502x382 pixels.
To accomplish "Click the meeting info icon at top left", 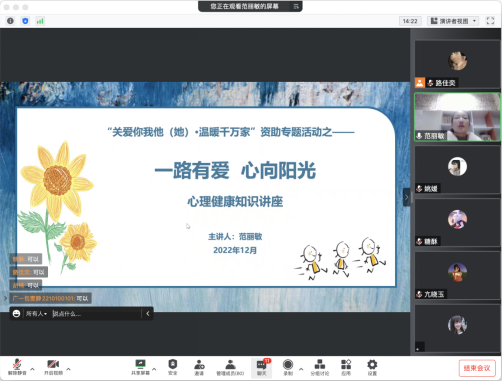I will click(10, 21).
